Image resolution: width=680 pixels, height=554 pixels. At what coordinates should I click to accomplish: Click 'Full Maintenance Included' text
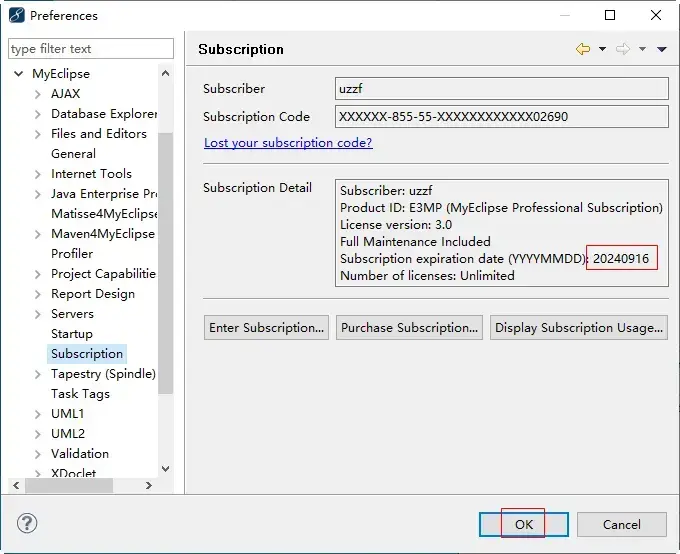(x=415, y=242)
